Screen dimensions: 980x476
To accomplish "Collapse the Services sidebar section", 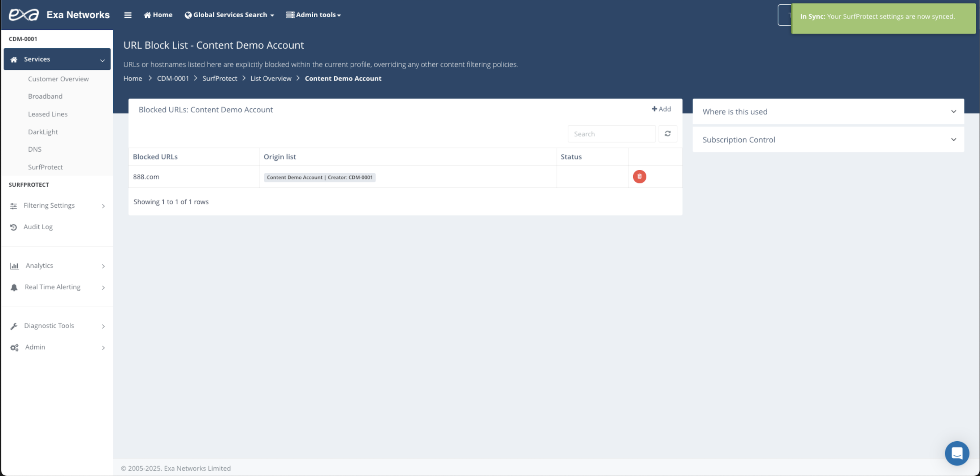I will point(57,59).
